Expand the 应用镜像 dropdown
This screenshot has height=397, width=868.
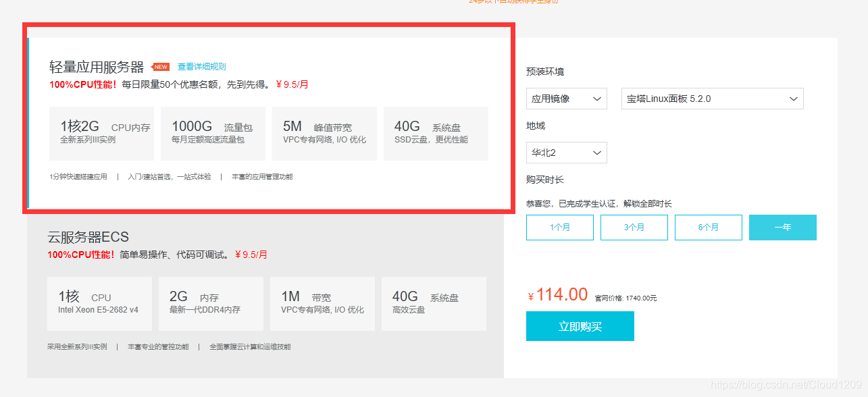pos(567,99)
